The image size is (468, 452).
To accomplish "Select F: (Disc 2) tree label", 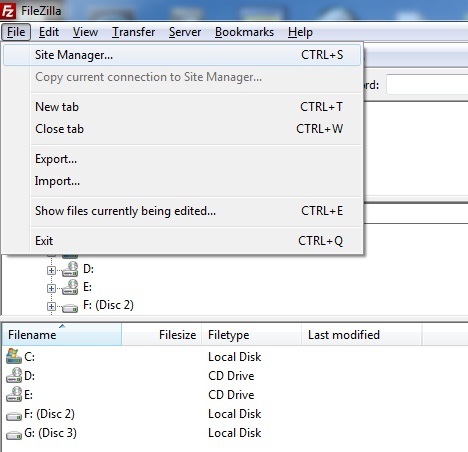I will tap(108, 305).
